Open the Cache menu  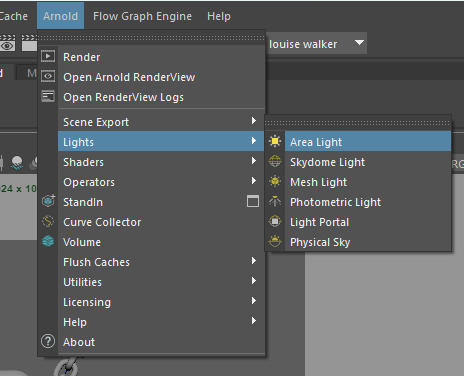13,16
